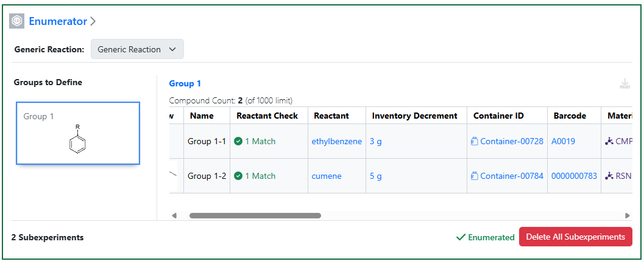Expand the chevron next to Enumerator
644x264 pixels.
coord(93,21)
